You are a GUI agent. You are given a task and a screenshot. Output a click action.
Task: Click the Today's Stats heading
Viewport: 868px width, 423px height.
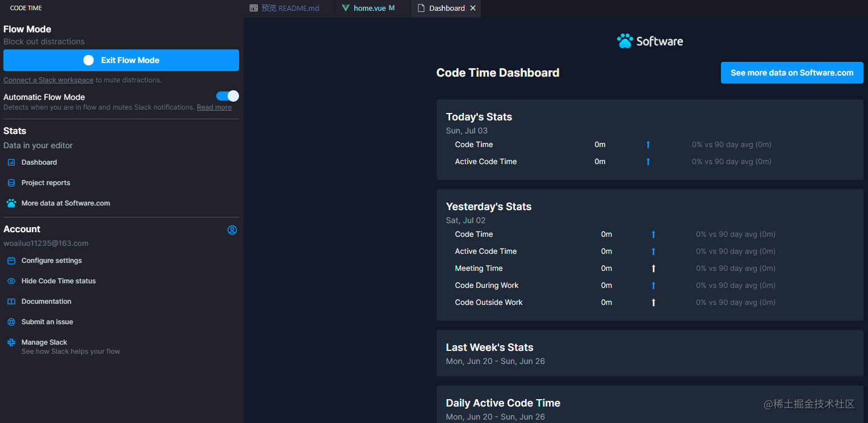pyautogui.click(x=479, y=117)
